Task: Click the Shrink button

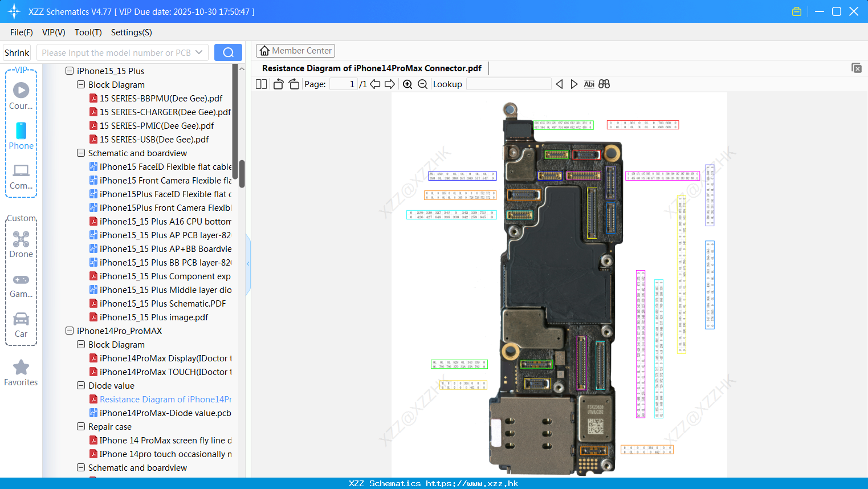Action: click(x=17, y=52)
